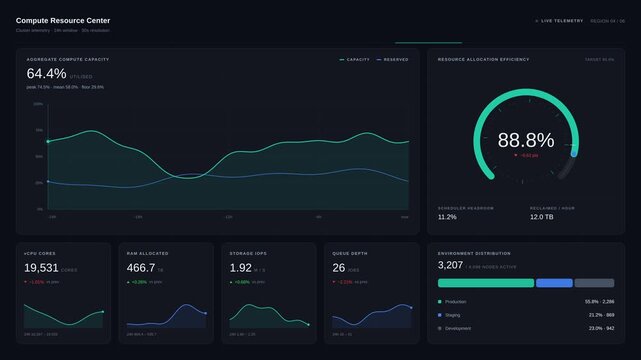Click the Production row label
The image size is (641, 360).
455,302
